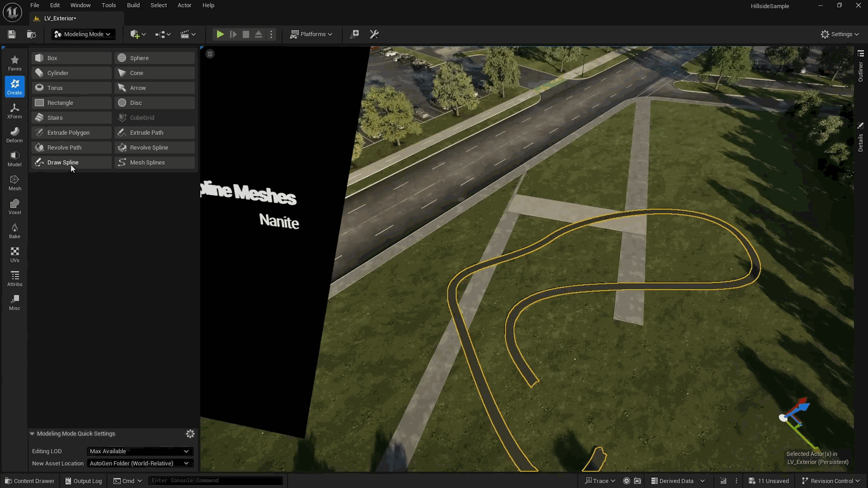Click the Play in editor button
The image size is (868, 488).
(x=220, y=34)
